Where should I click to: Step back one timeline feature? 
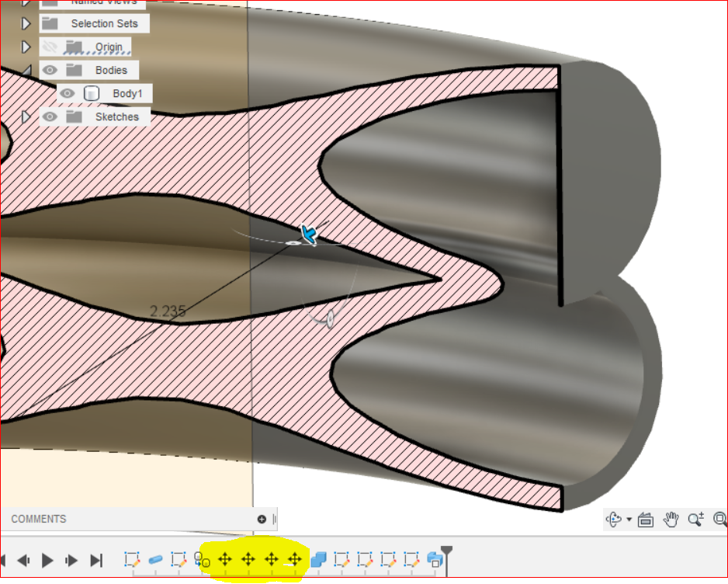24,560
